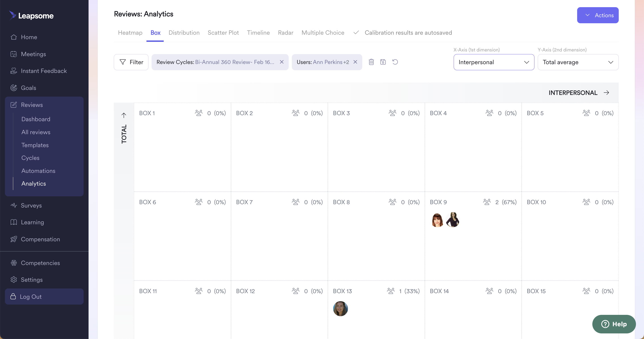Open the X-Axis Interpersonal dropdown
Image resolution: width=644 pixels, height=339 pixels.
tap(494, 62)
